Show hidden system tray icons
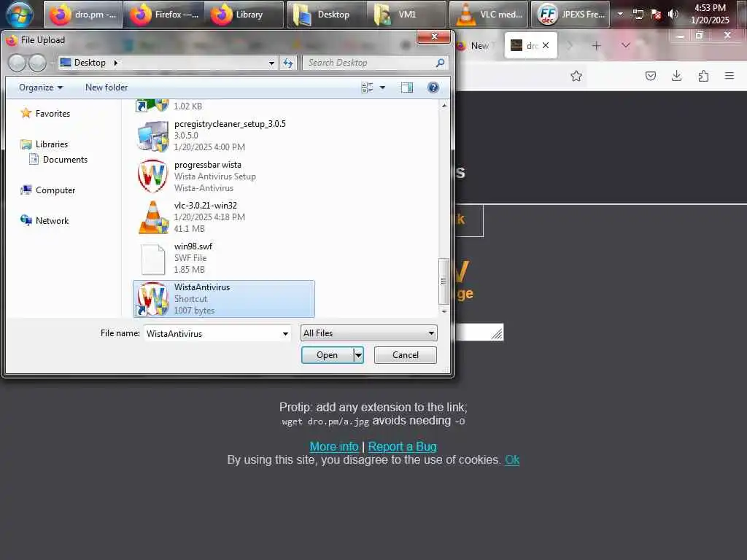The width and height of the screenshot is (747, 560). [620, 14]
